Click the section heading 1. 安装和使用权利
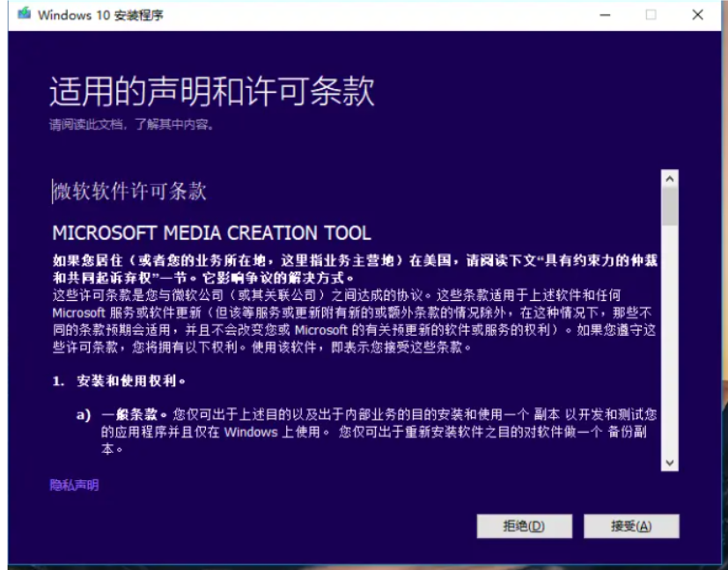The width and height of the screenshot is (728, 570). (119, 382)
